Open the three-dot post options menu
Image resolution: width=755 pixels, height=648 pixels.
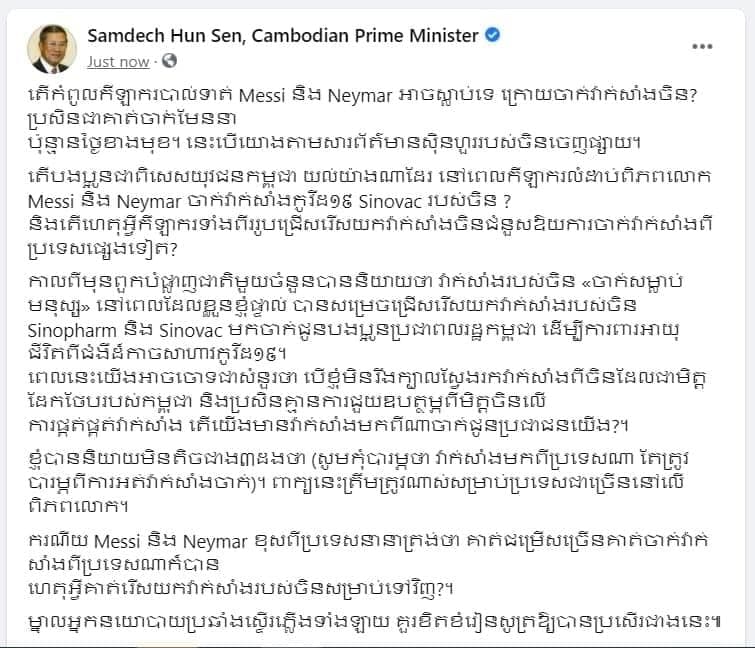pyautogui.click(x=702, y=47)
